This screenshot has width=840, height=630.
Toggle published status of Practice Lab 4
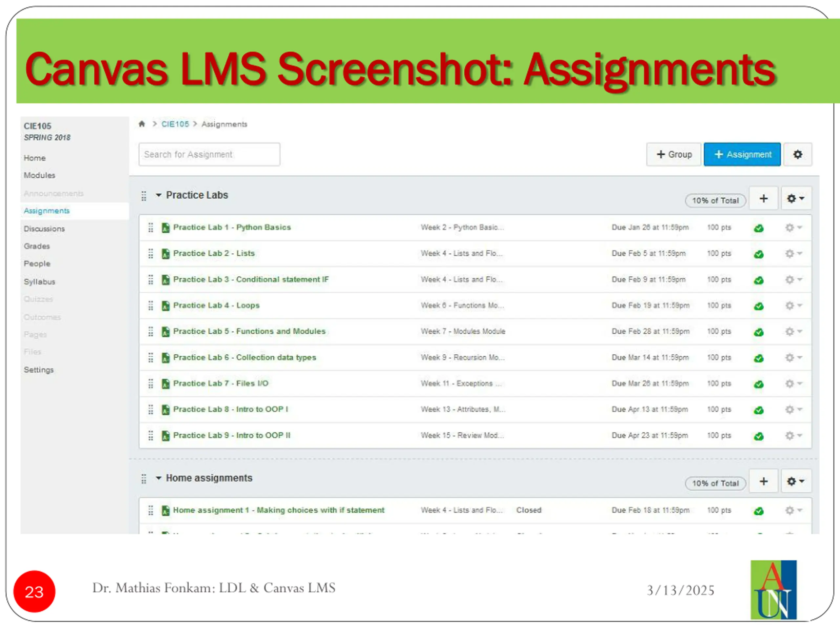[x=759, y=306]
